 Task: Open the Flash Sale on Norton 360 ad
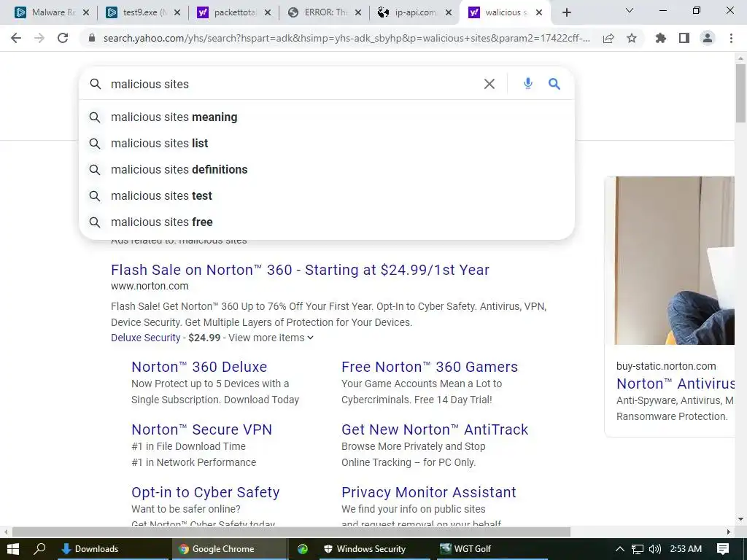[x=300, y=270]
